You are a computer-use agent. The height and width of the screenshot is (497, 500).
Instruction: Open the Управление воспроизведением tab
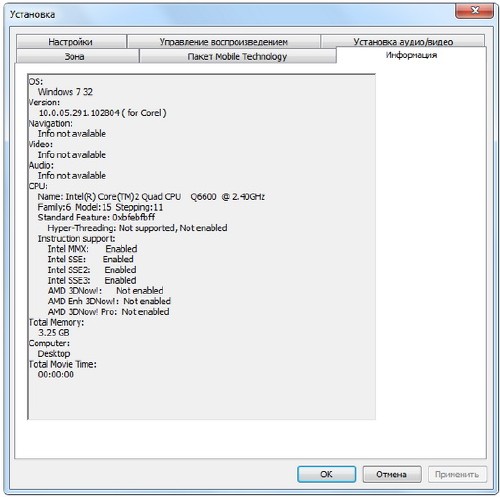(x=223, y=42)
